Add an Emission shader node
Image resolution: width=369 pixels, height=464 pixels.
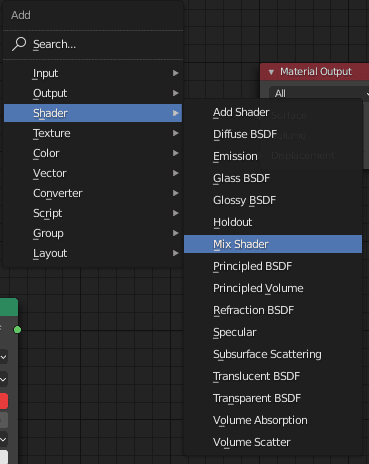pos(273,156)
